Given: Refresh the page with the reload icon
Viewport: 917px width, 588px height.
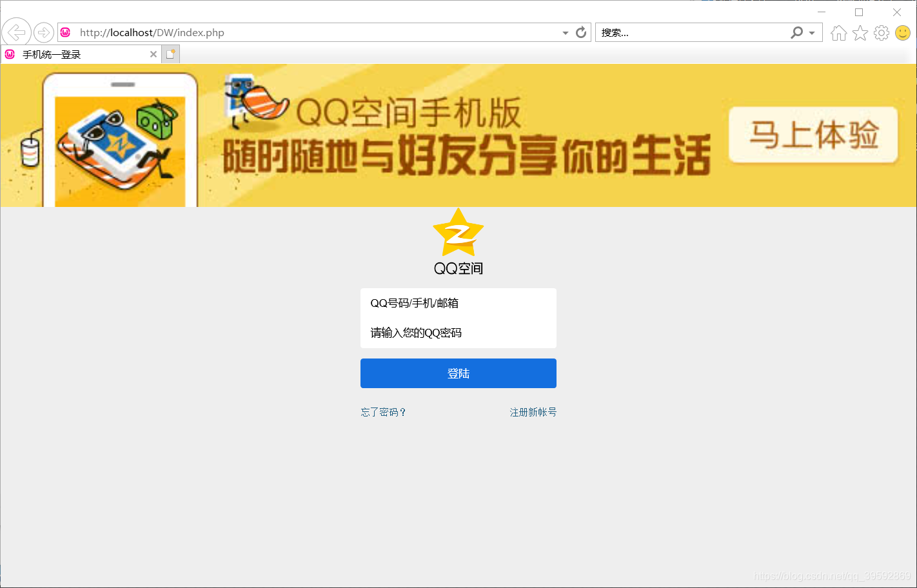Looking at the screenshot, I should 581,32.
